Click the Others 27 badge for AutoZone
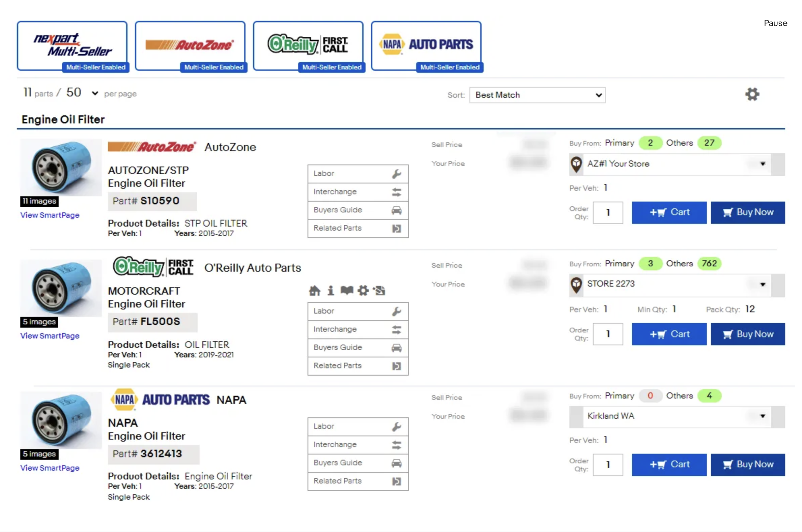This screenshot has height=532, width=802. click(x=709, y=143)
